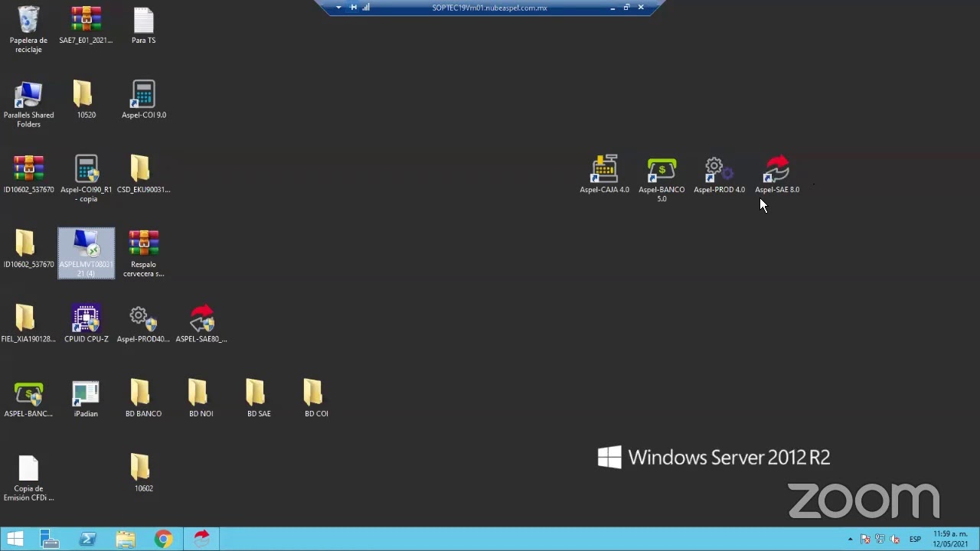This screenshot has width=980, height=551.
Task: Launch the Aspel-PROD 4.0 shortcut
Action: [719, 174]
